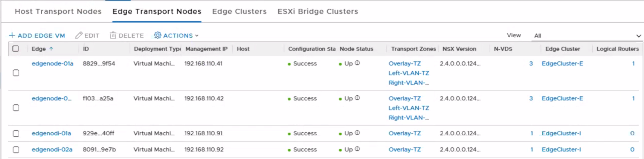Toggle the select-all checkbox in table header

(15, 49)
